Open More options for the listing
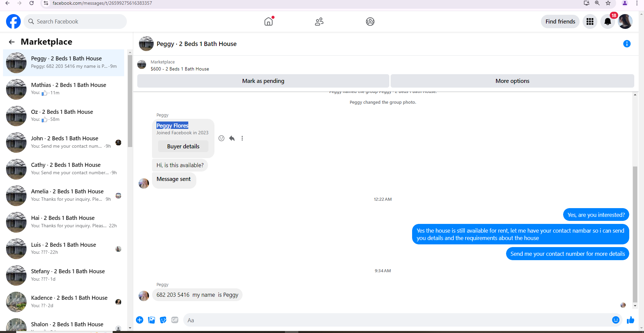 coord(512,81)
